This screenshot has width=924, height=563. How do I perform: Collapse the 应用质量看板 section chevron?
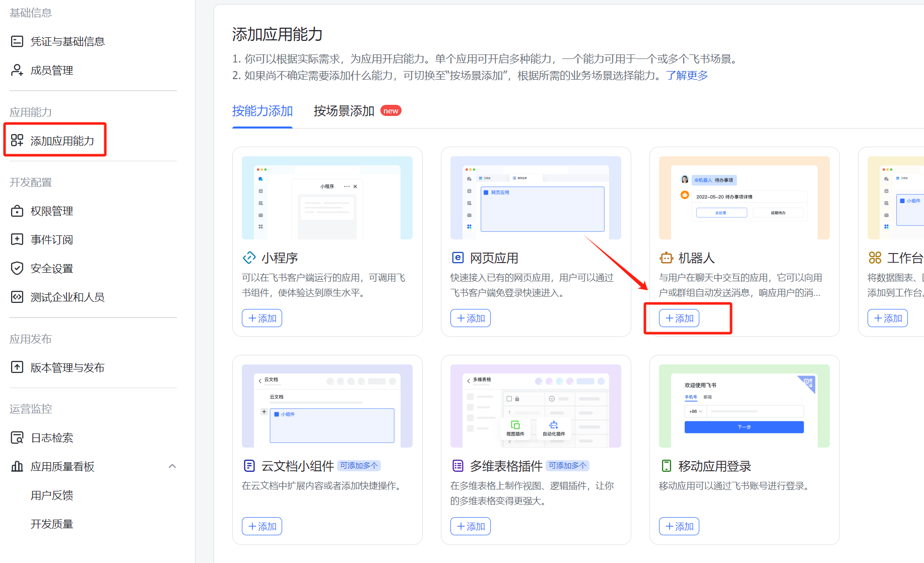pyautogui.click(x=172, y=466)
